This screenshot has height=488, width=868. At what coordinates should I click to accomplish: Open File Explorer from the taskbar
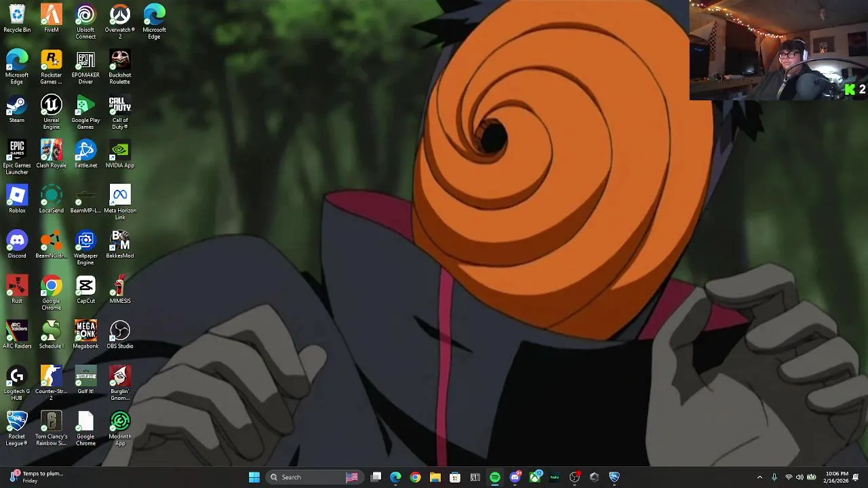tap(435, 477)
